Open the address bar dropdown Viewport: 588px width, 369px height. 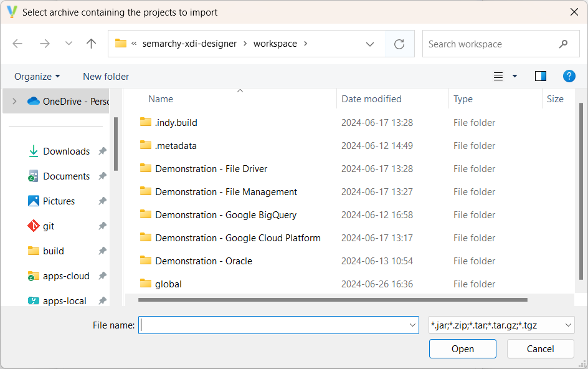pos(370,44)
